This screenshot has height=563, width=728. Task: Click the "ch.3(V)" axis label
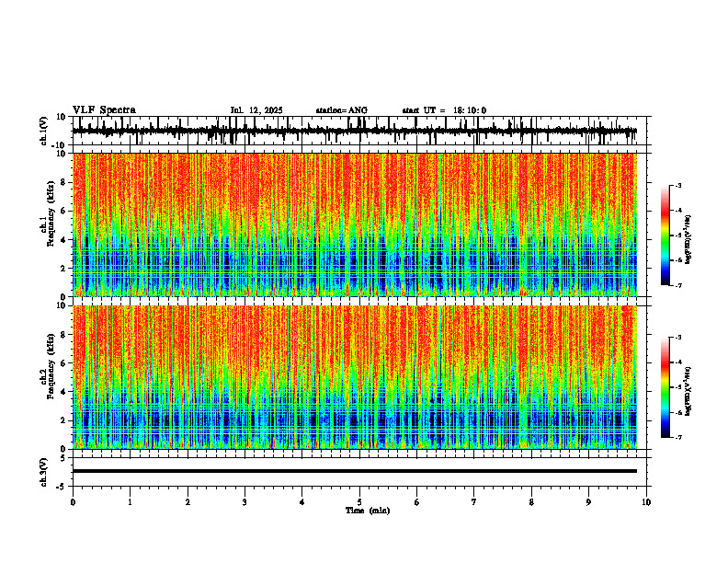click(x=44, y=473)
